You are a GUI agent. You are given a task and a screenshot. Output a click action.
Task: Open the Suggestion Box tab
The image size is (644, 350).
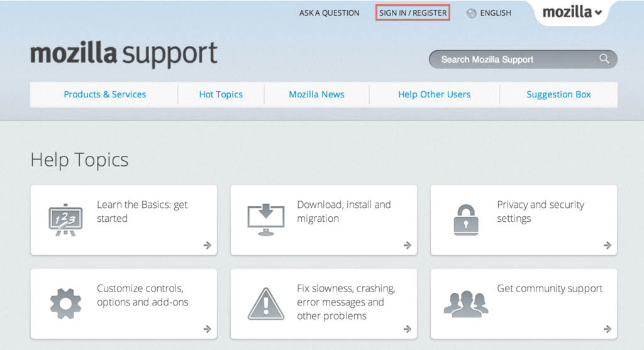point(558,94)
